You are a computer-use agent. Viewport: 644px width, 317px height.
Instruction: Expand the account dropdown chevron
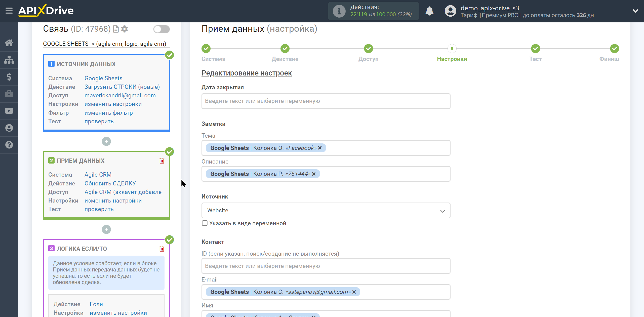[x=635, y=11]
